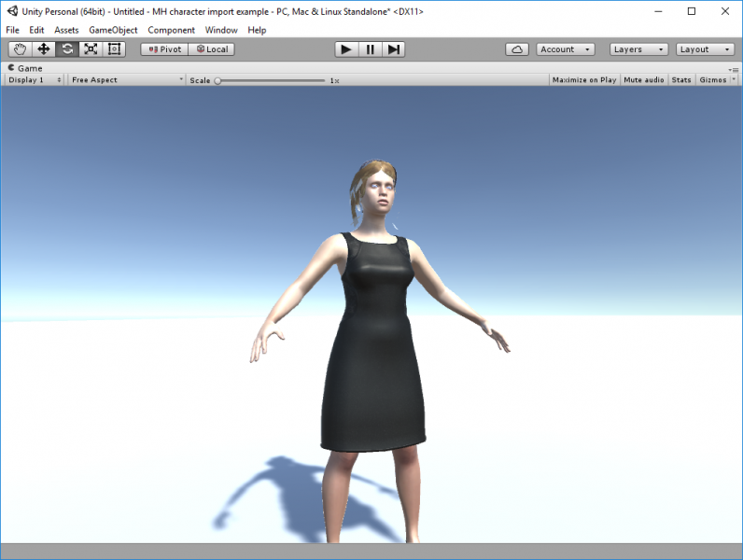Open the Layers dropdown
743x560 pixels.
(638, 49)
